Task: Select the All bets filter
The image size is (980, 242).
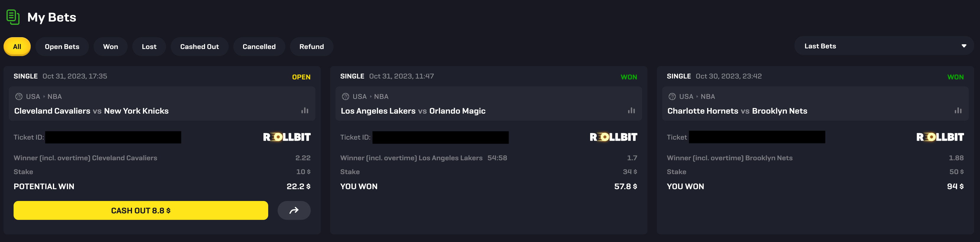Action: click(17, 47)
